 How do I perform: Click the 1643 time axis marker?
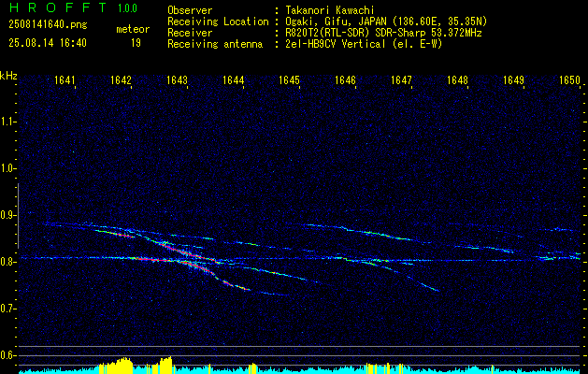177,80
